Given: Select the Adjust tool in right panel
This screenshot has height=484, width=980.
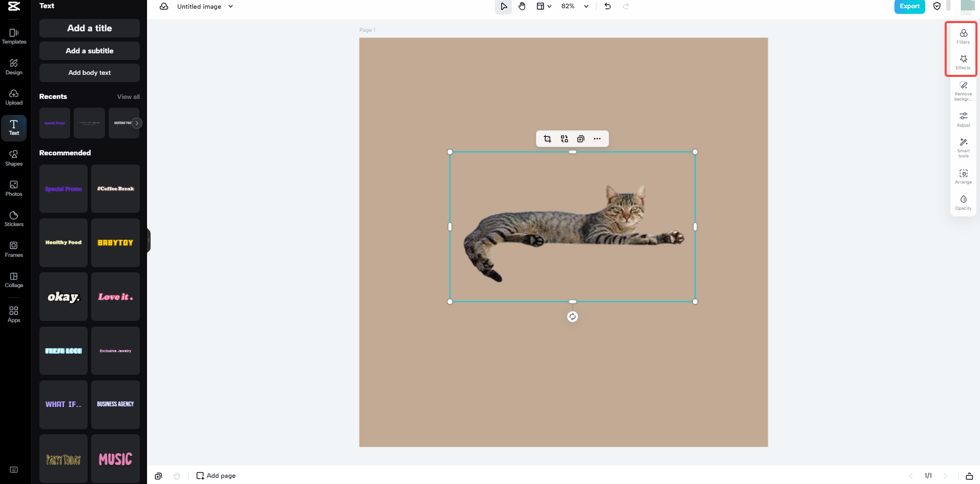Looking at the screenshot, I should point(963,119).
